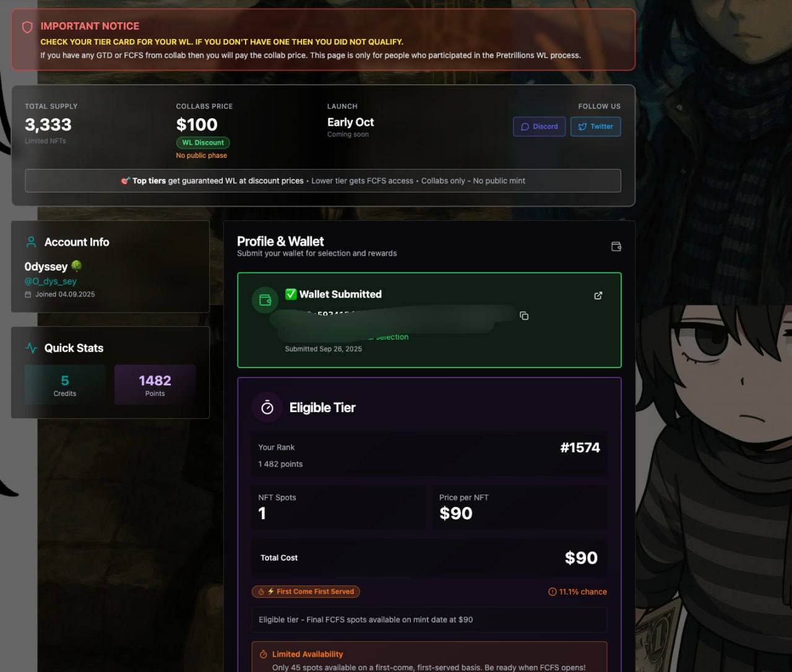Screen dimensions: 792x672
Task: Click the timer icon beside Eligible Tier
Action: pyautogui.click(x=267, y=407)
